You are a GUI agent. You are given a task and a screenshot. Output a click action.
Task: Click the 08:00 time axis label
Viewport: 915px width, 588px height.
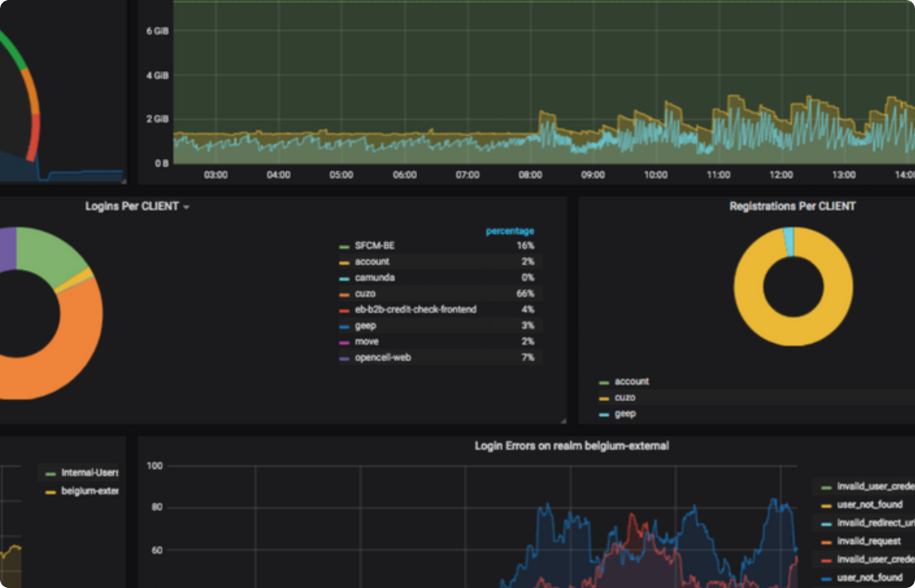[x=530, y=174]
